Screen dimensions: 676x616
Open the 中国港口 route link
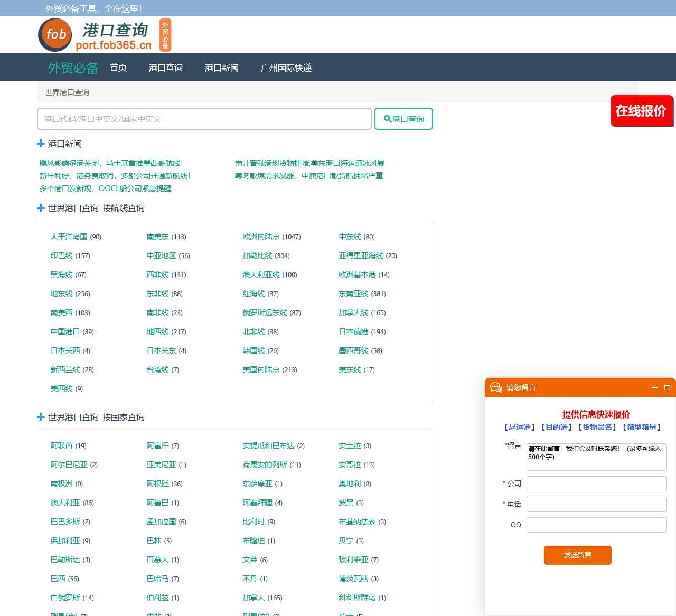[65, 331]
